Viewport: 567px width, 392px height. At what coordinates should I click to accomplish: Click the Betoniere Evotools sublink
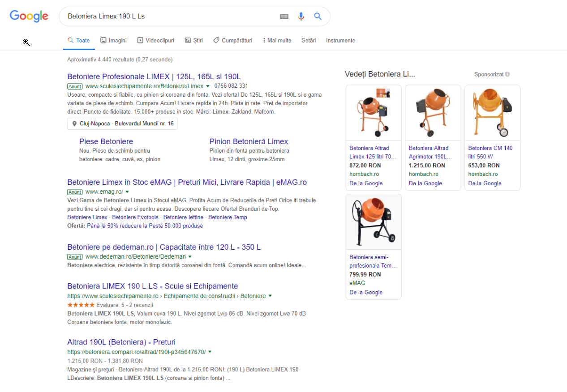[x=135, y=217]
